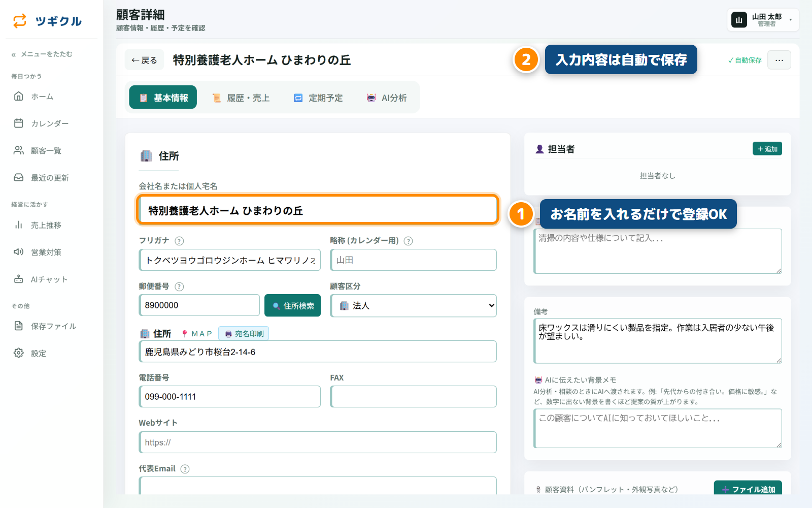Screen dimensions: 812x508
Task: Click the AIチャット robot icon
Action: (19, 279)
